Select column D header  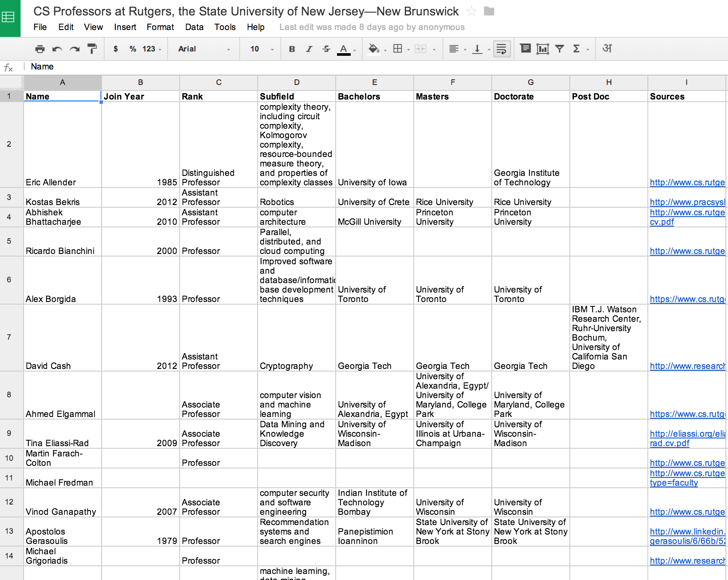click(x=297, y=82)
